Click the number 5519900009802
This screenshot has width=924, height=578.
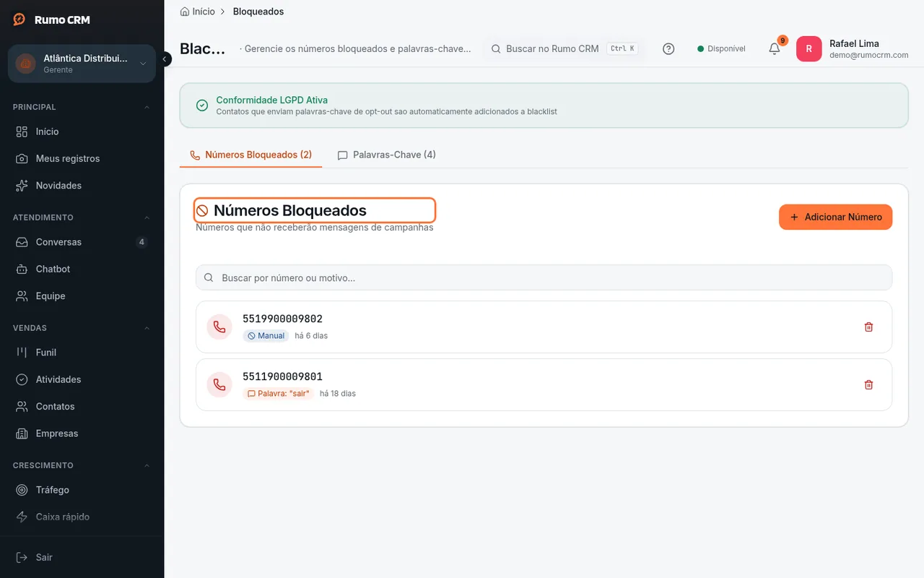tap(282, 319)
